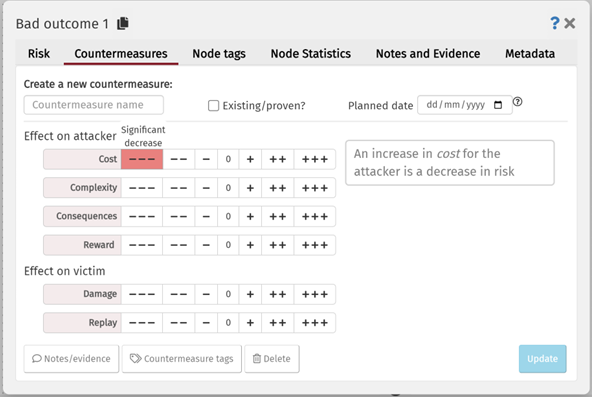Focus the Countermeasure name field
The image size is (592, 397).
coord(94,105)
